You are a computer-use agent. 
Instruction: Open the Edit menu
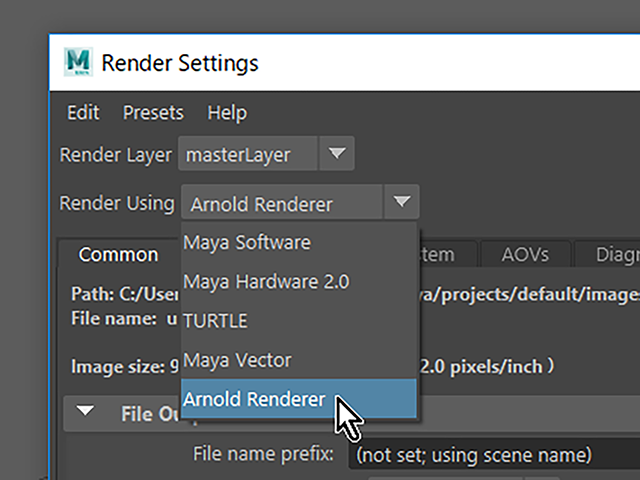coord(83,113)
